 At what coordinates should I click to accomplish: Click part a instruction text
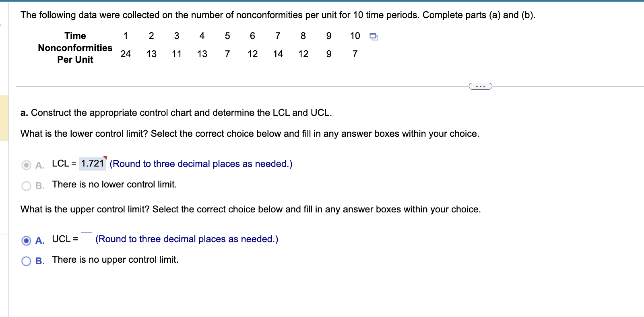pos(176,113)
